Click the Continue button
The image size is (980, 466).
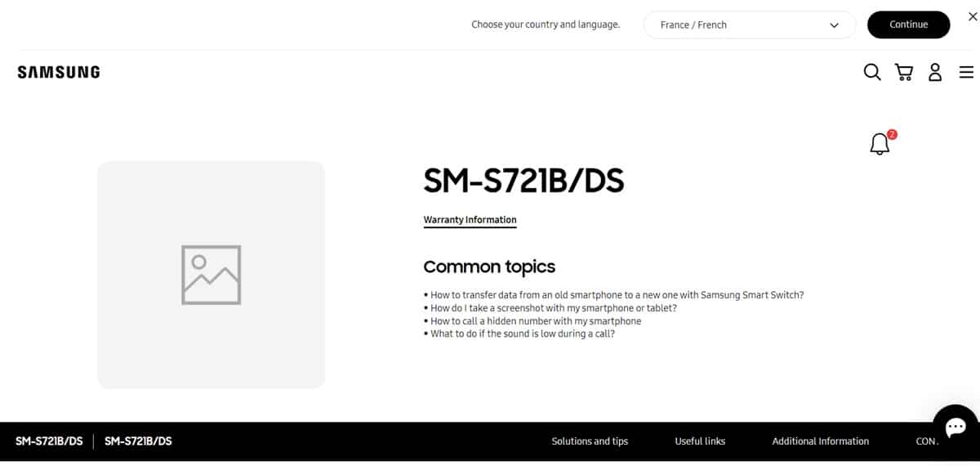(908, 25)
